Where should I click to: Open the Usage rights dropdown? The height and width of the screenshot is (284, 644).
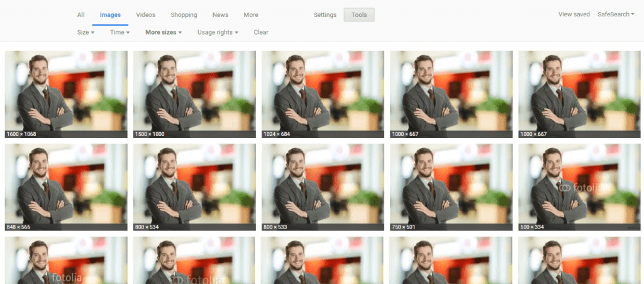point(218,32)
